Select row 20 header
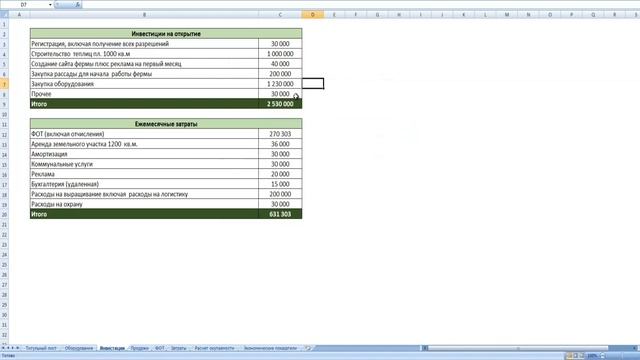The height and width of the screenshot is (360, 640). click(x=4, y=214)
